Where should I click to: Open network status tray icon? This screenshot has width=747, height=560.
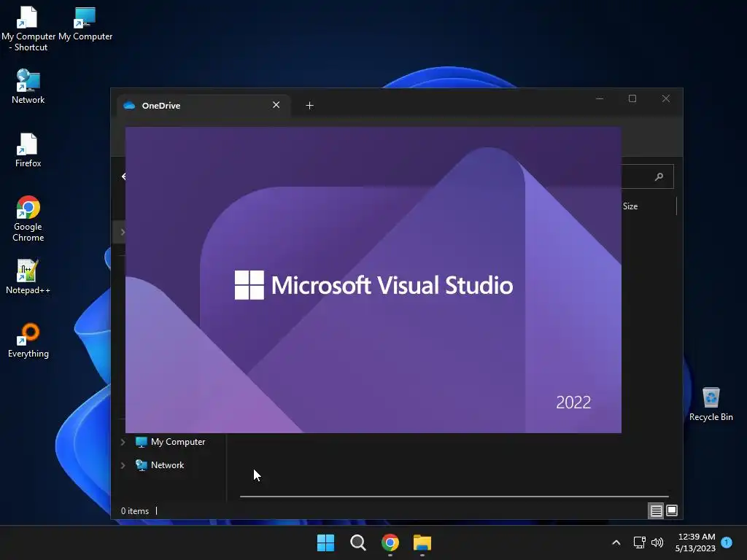(x=639, y=542)
